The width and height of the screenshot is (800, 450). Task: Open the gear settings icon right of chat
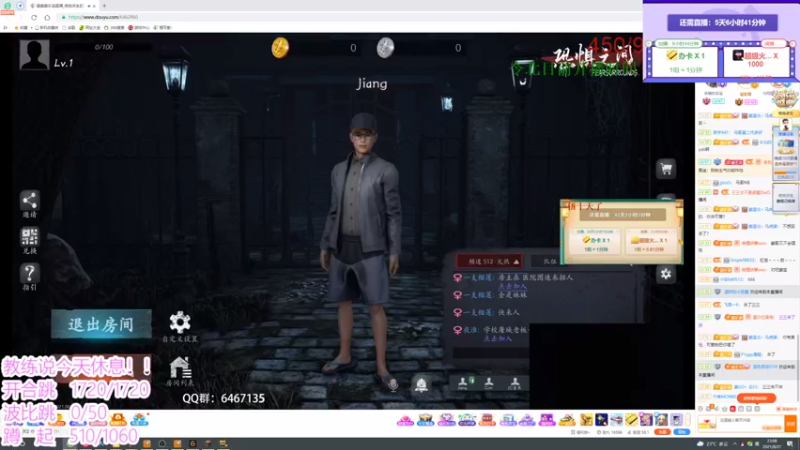coord(666,274)
